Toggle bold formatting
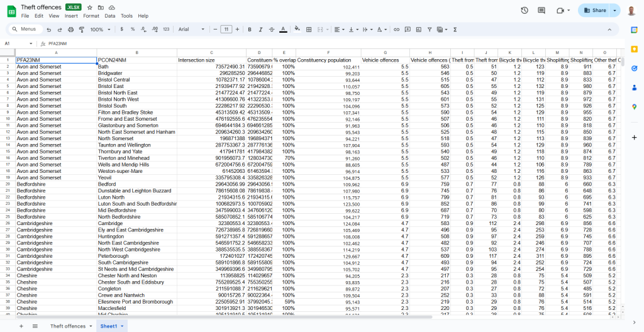644x332 pixels. pos(250,30)
